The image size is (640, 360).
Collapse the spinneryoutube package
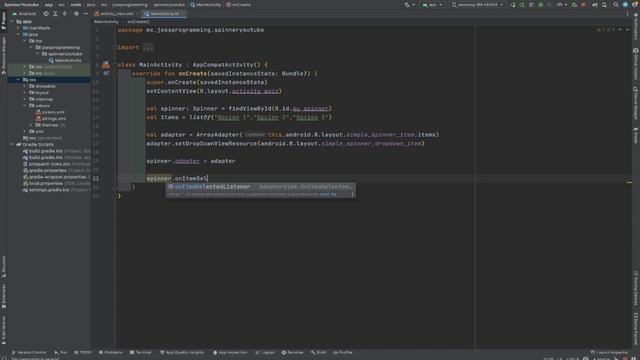click(x=38, y=54)
